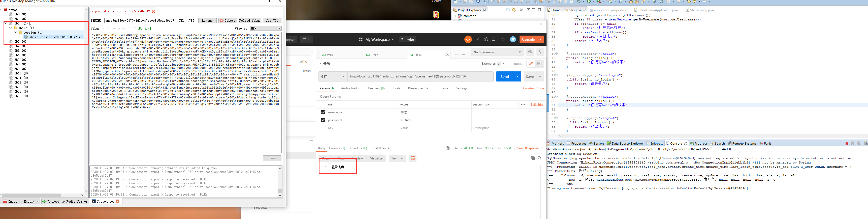Click Redis tree horizontal scrollbar

tap(32, 195)
